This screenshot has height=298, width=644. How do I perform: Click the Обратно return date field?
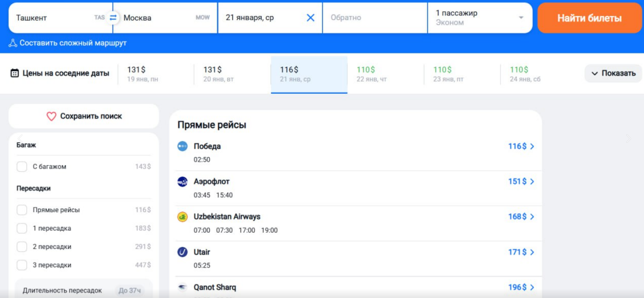(x=375, y=18)
